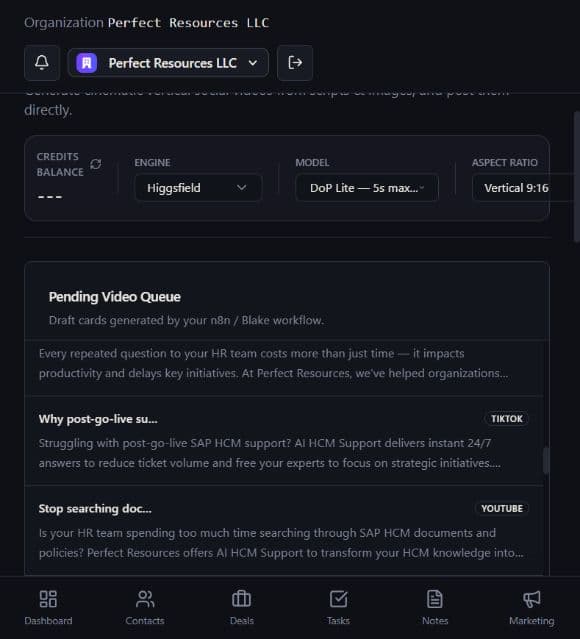Image resolution: width=580 pixels, height=639 pixels.
Task: Click the Pending Video Queue heading
Action: (x=115, y=297)
